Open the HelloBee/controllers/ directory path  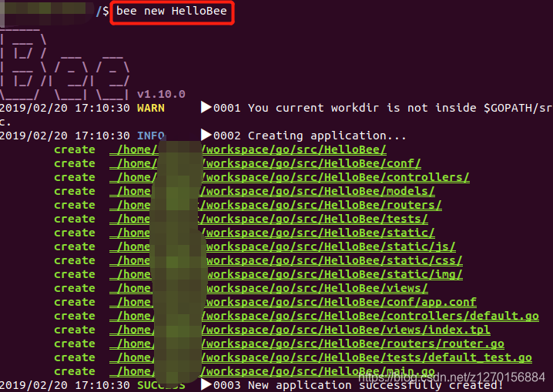coord(289,177)
